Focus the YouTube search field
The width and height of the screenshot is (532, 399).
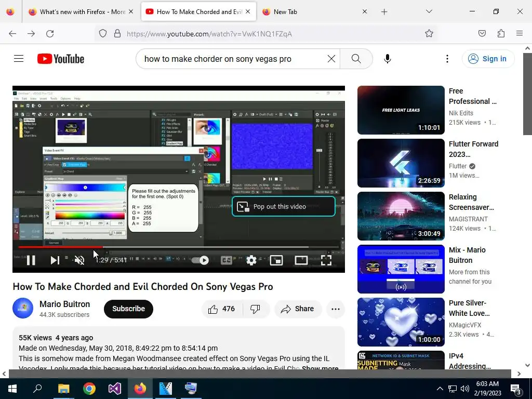pyautogui.click(x=234, y=59)
